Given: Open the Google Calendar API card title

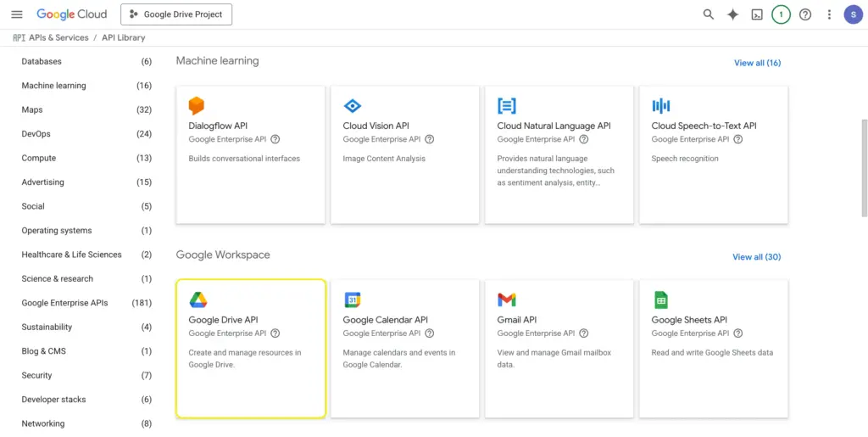Looking at the screenshot, I should [x=386, y=320].
